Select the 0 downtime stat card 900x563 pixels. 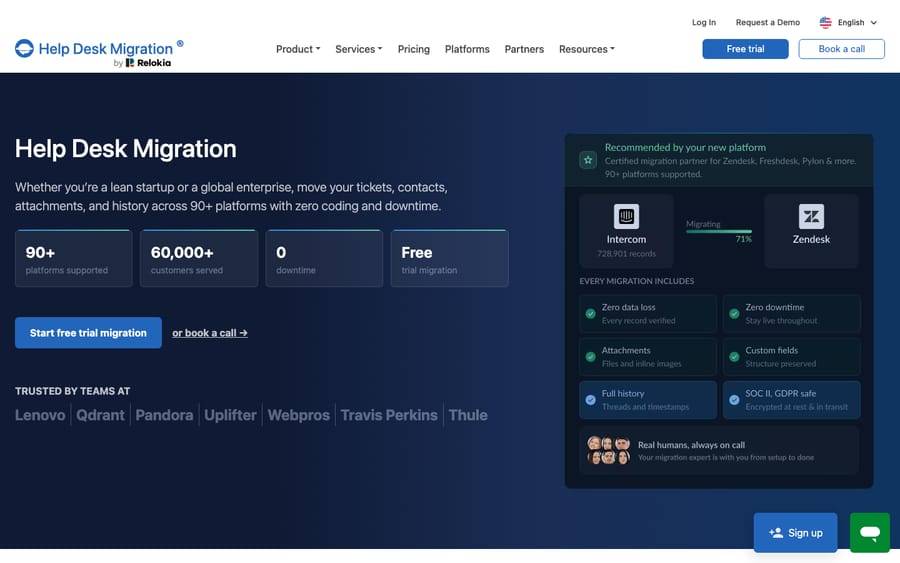[324, 258]
